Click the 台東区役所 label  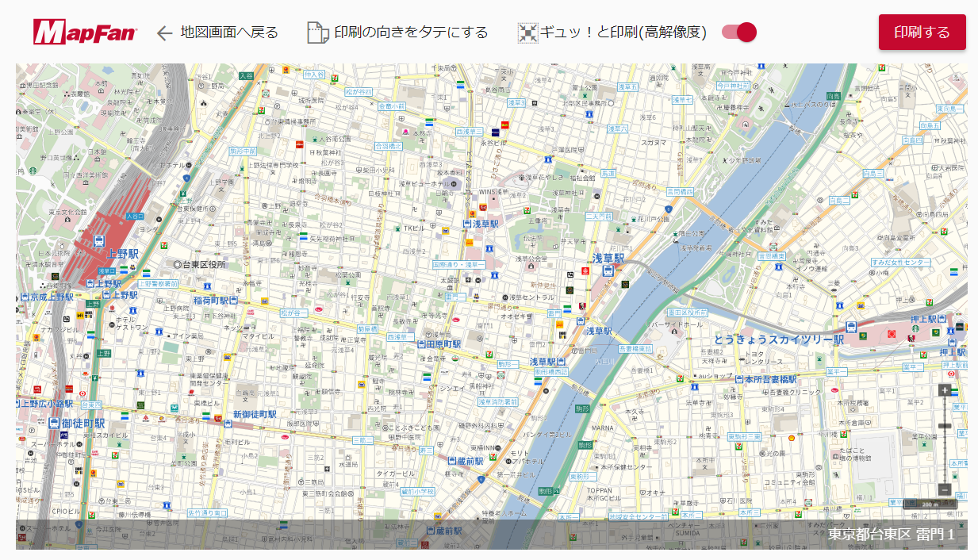204,264
